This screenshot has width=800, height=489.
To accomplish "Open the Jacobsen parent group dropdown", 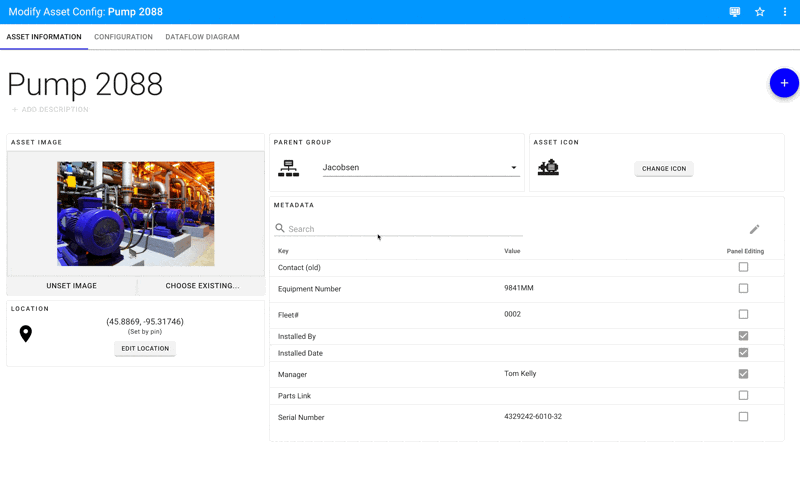I will tap(420, 168).
